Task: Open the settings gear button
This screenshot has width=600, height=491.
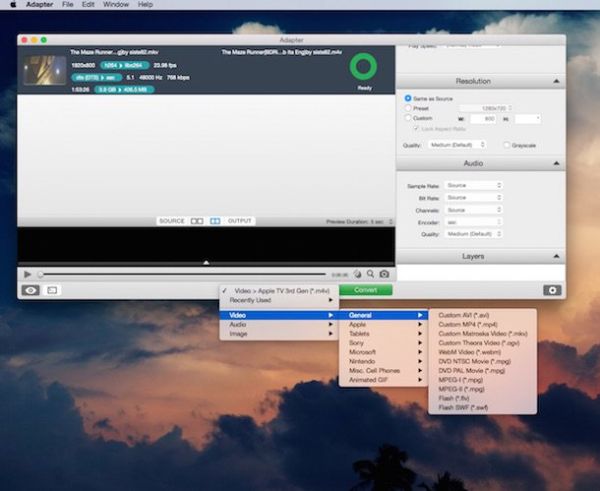Action: click(x=552, y=290)
